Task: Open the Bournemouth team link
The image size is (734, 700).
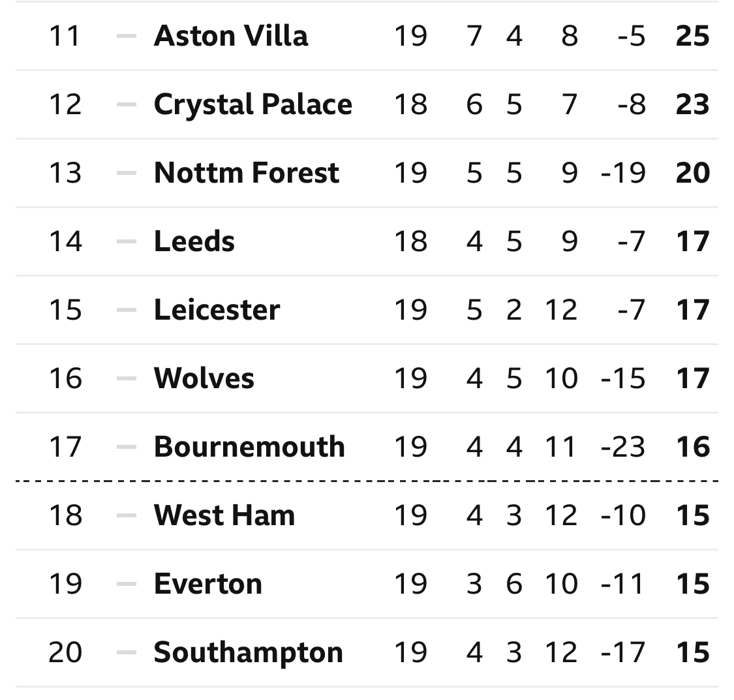Action: tap(249, 446)
